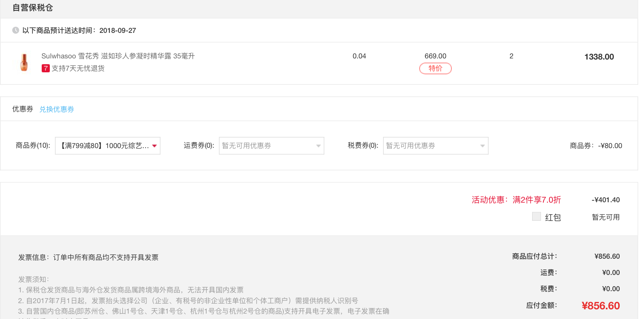Screen dimensions: 644x319
Task: Click the red 7-day return badge icon
Action: coord(46,68)
